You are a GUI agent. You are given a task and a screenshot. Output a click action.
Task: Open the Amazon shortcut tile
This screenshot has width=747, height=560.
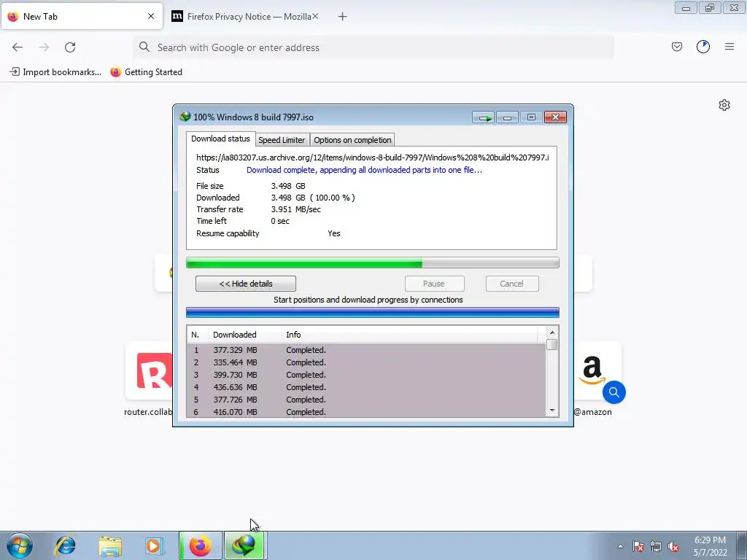click(x=592, y=371)
